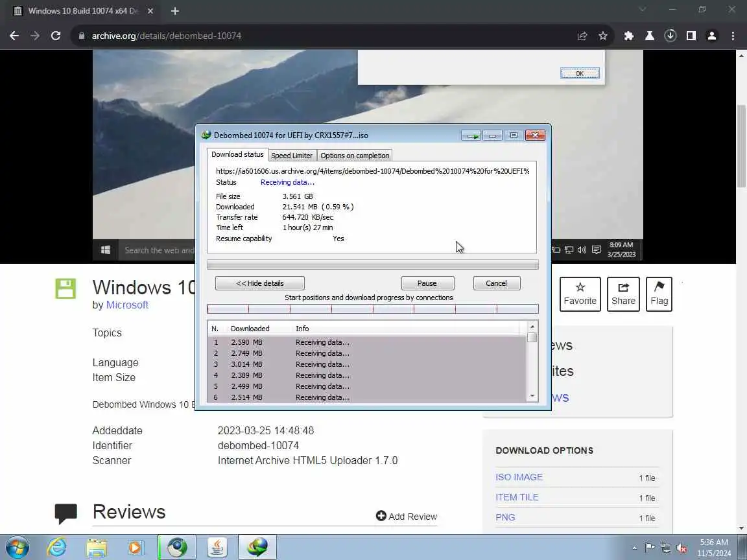The image size is (747, 560).
Task: Click the Reviews speech bubble icon
Action: click(x=65, y=513)
